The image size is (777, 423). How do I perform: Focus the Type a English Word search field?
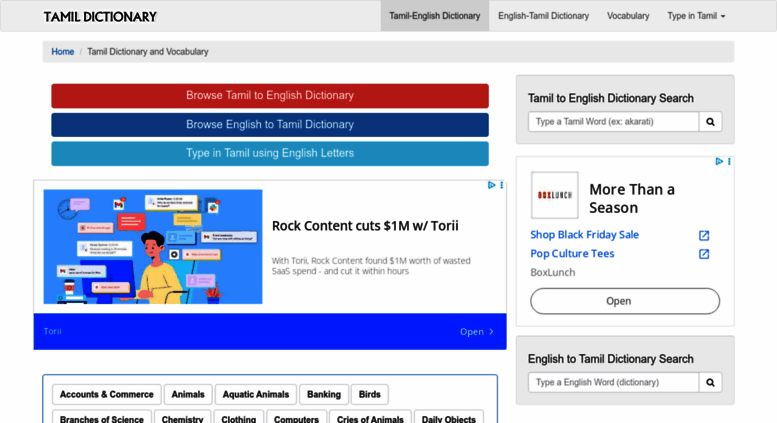click(x=613, y=382)
